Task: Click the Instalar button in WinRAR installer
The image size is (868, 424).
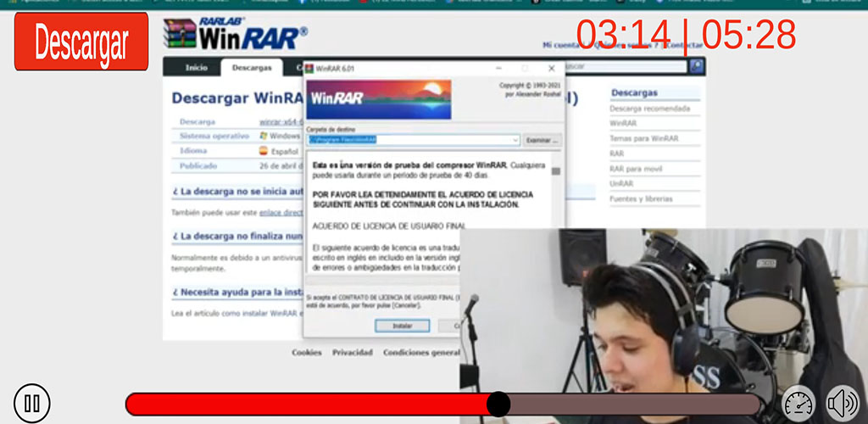Action: pyautogui.click(x=402, y=326)
